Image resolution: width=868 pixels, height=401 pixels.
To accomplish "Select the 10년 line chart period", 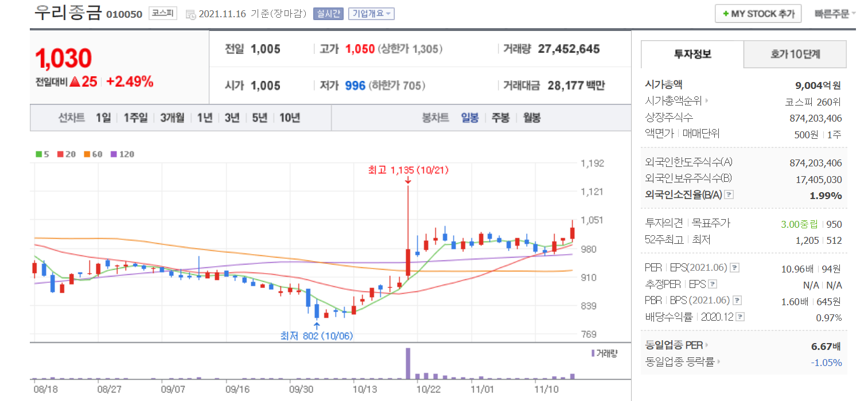I will [x=290, y=118].
